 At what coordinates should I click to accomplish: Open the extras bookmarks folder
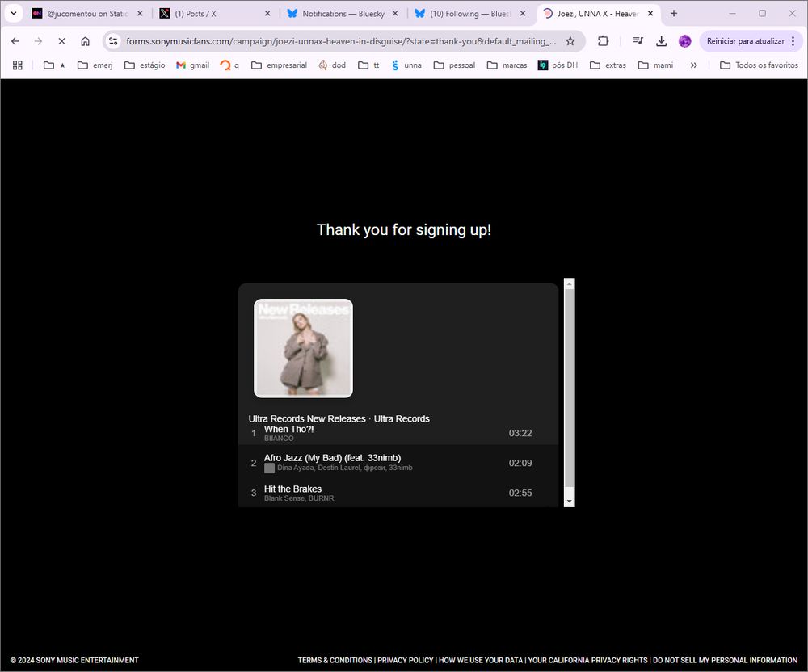(x=608, y=65)
